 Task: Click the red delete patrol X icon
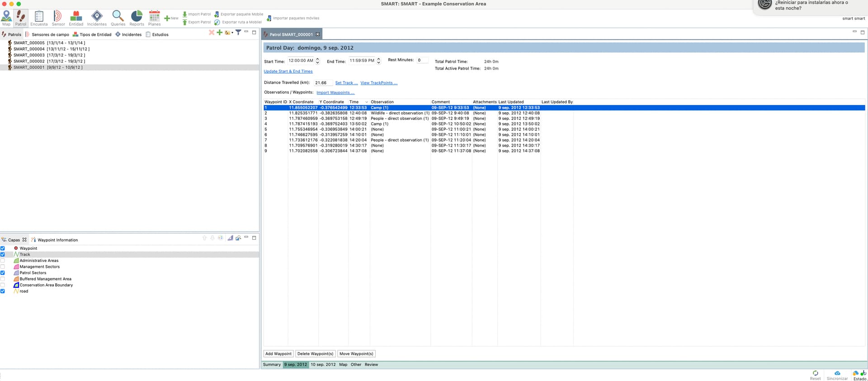(x=211, y=32)
